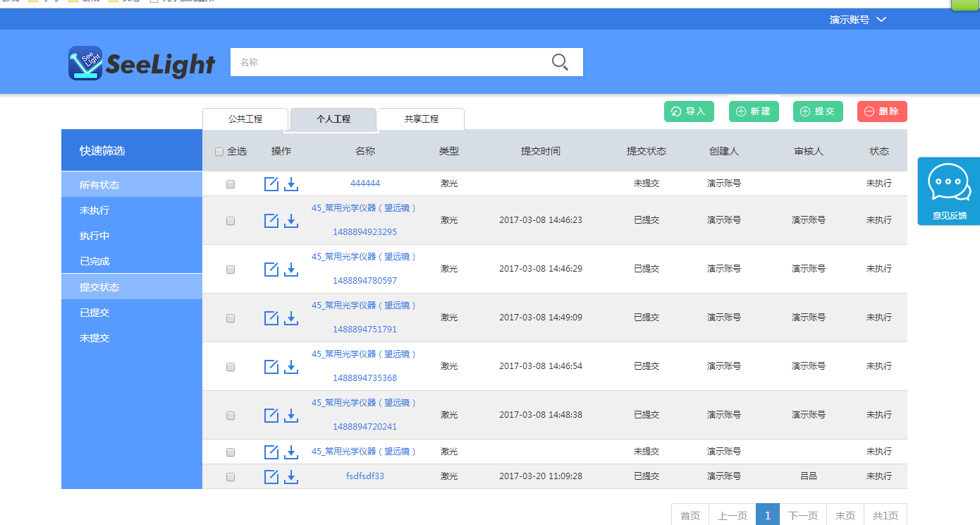Go to 下一页 in pagination
The width and height of the screenshot is (980, 525).
pyautogui.click(x=802, y=516)
